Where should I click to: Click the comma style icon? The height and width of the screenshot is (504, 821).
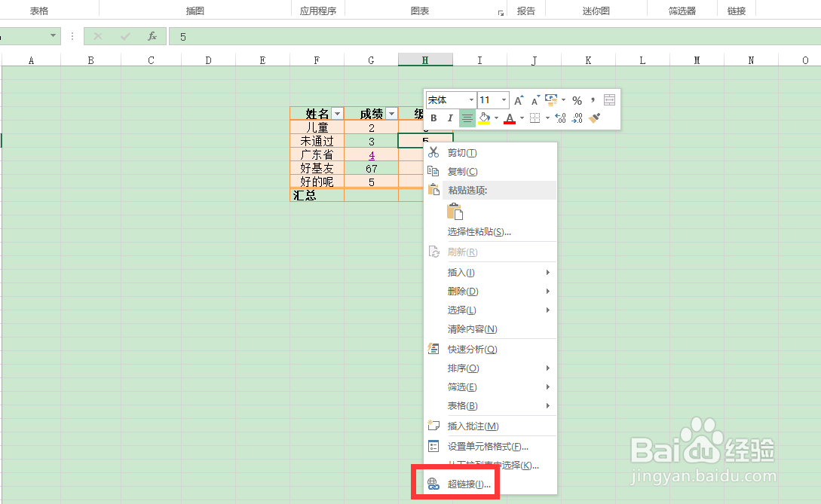pos(593,99)
